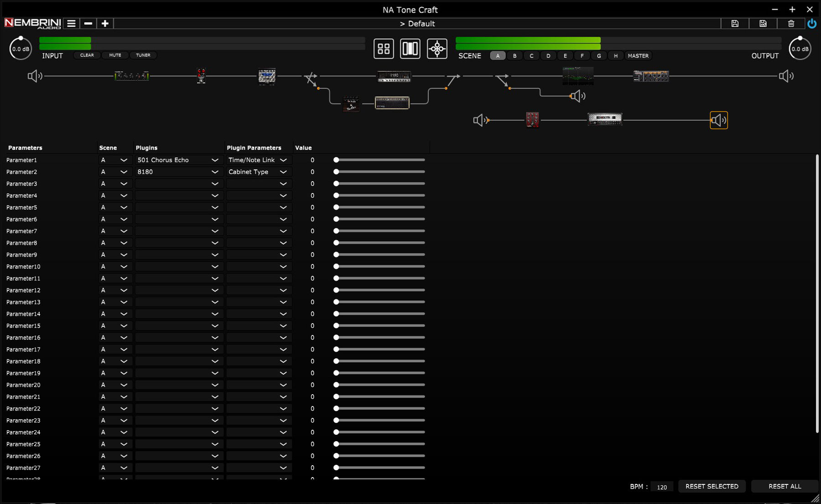Toggle the signal splitter node after third pedal

(x=311, y=78)
